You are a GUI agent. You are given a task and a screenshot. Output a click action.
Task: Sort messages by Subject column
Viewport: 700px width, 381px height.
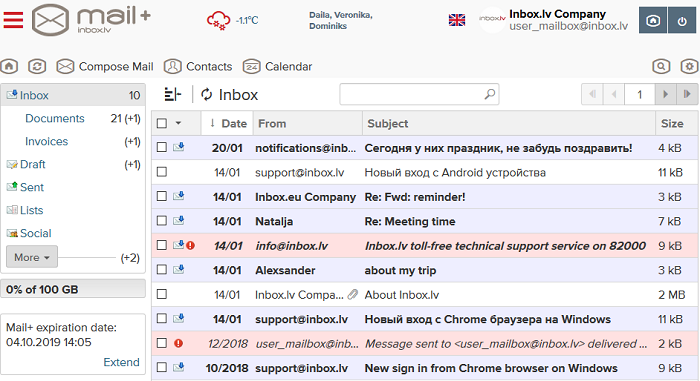tap(509, 123)
